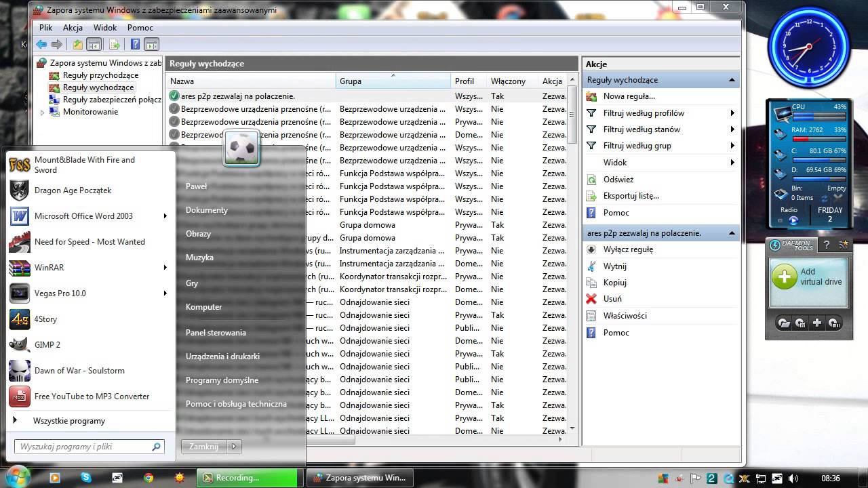868x488 pixels.
Task: Go back using the toolbar back arrow
Action: pos(41,45)
